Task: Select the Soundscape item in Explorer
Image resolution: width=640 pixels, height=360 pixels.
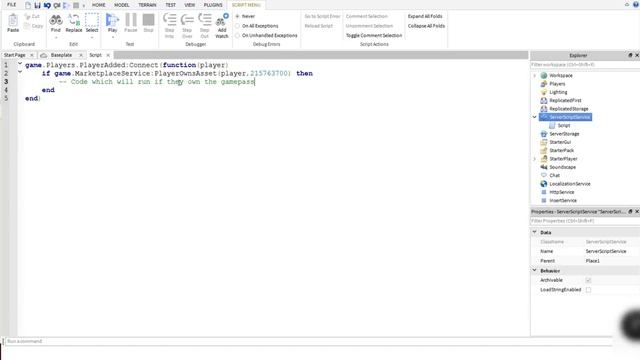Action: (562, 167)
